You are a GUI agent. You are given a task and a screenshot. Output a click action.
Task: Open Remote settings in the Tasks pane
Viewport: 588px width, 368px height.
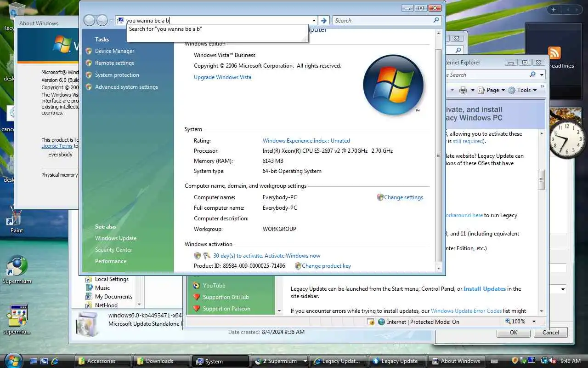(114, 63)
